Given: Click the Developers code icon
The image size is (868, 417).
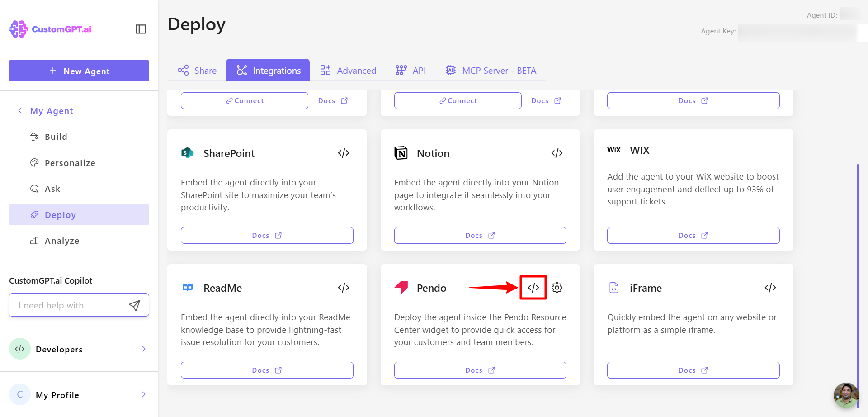Looking at the screenshot, I should point(20,349).
